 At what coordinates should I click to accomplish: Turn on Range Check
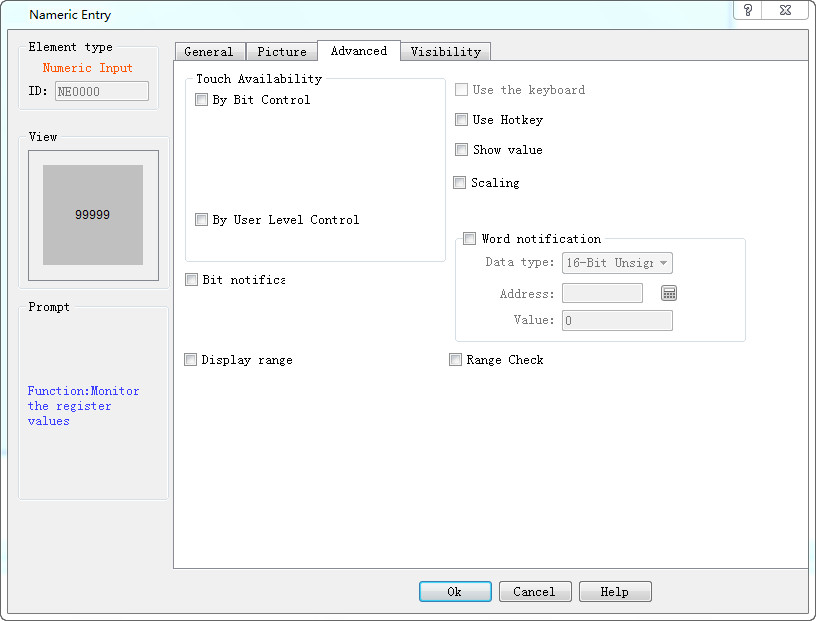(455, 360)
